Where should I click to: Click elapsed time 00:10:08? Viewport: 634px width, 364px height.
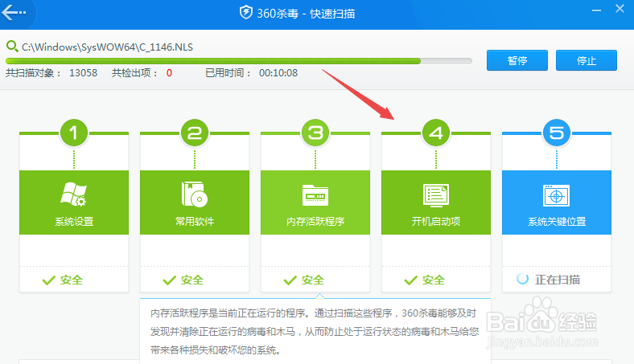[278, 72]
